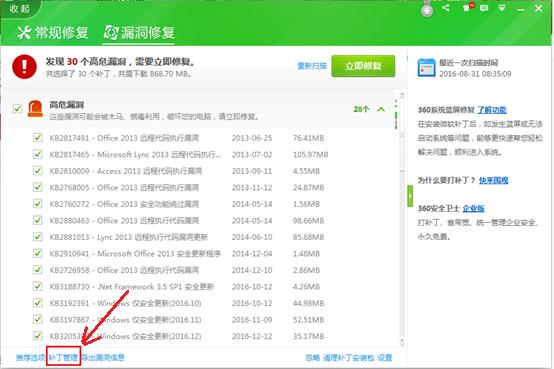Open the 快来围观 link
The image size is (554, 369).
point(494,181)
